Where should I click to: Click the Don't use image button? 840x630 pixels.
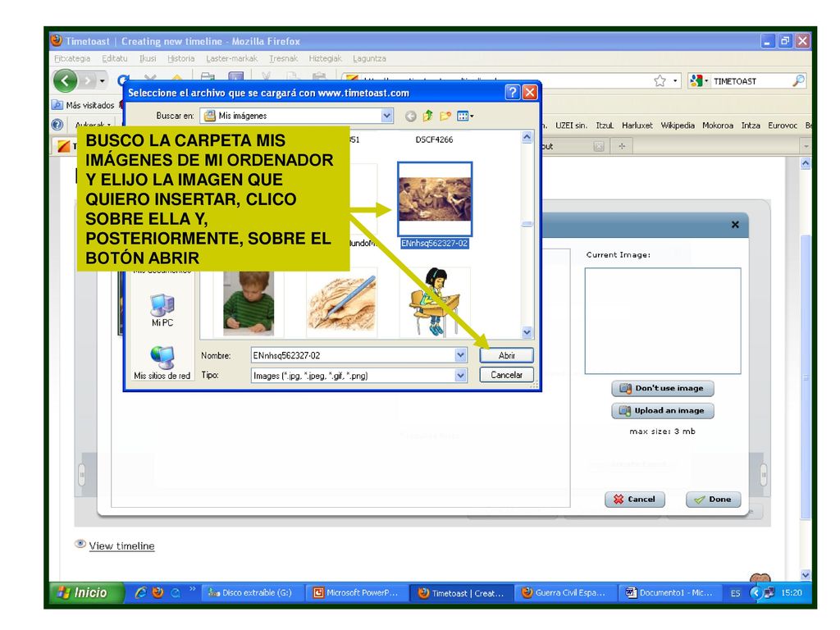click(x=663, y=388)
